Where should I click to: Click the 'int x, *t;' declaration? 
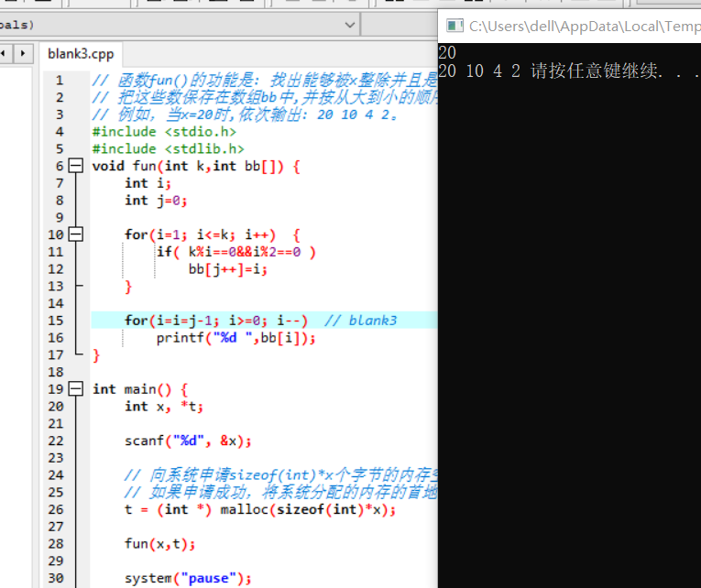[x=164, y=407]
